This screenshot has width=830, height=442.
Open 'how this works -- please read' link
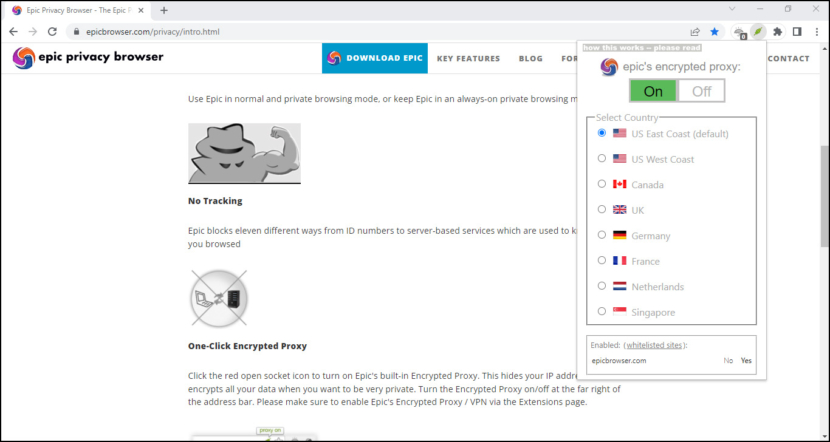click(x=642, y=48)
